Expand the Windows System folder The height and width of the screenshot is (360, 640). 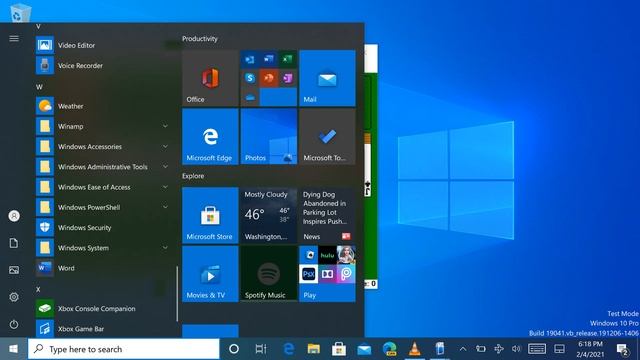pos(102,248)
